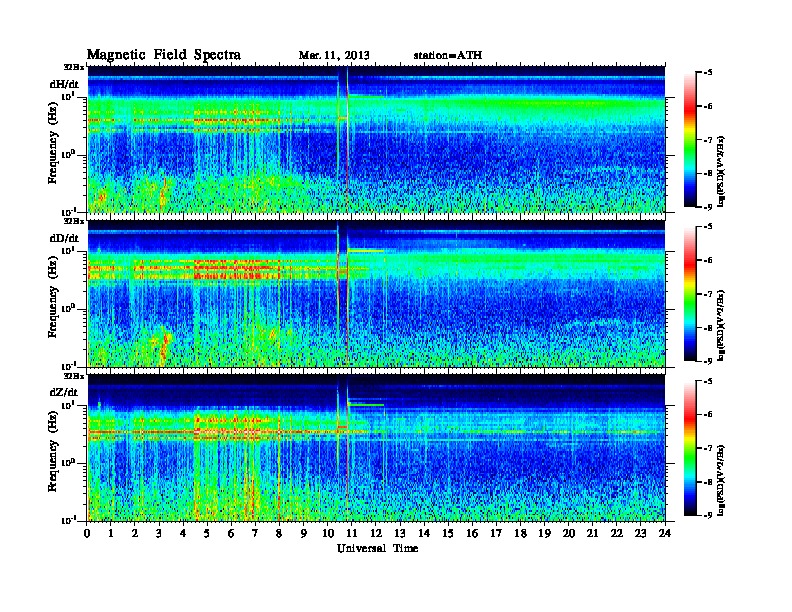Click hour tick label "17" on the time axis
Screen dimensions: 792x612
496,533
